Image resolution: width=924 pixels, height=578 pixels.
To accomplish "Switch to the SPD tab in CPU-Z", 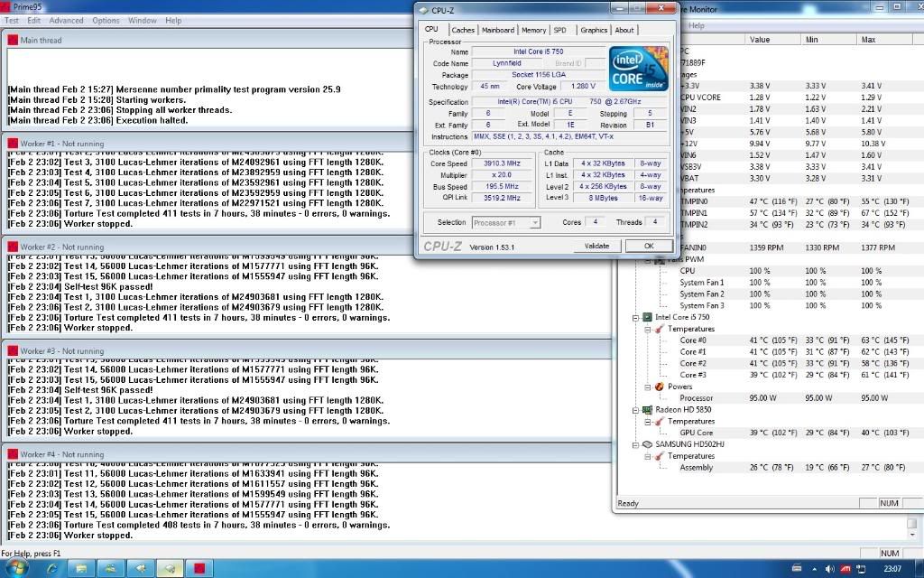I will 560,30.
